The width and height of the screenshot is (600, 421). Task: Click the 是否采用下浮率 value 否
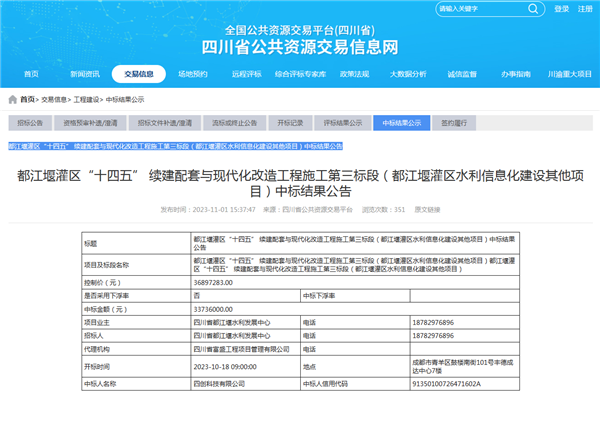point(197,296)
